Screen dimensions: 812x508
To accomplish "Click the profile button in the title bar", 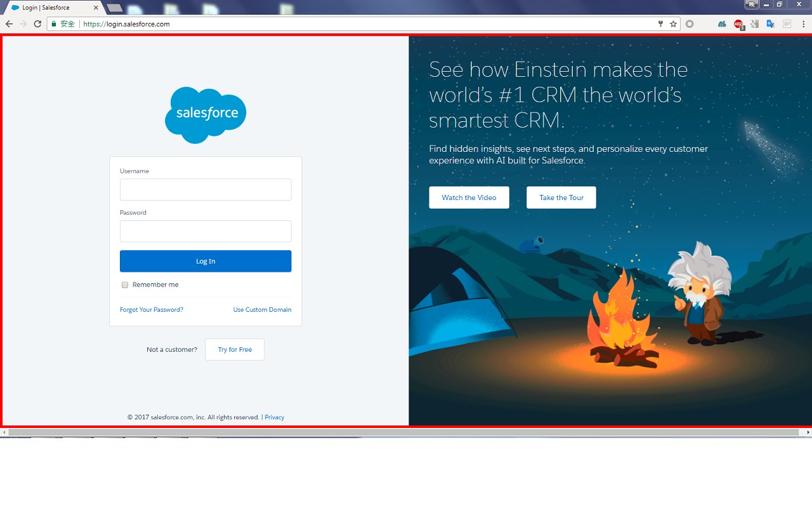I will [x=752, y=4].
